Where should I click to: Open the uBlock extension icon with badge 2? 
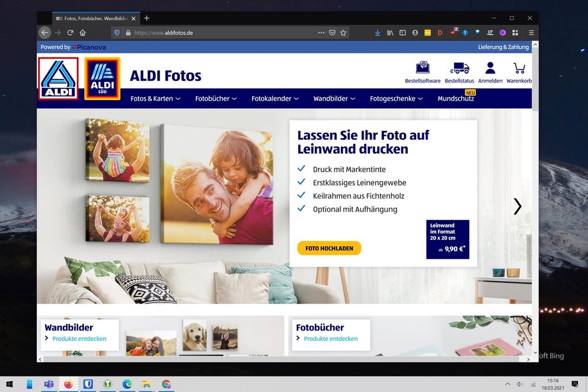pyautogui.click(x=453, y=32)
